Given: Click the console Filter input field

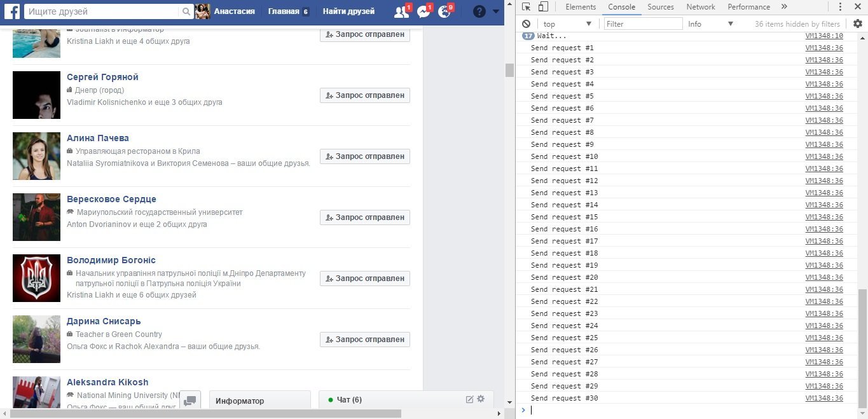Looking at the screenshot, I should 642,24.
